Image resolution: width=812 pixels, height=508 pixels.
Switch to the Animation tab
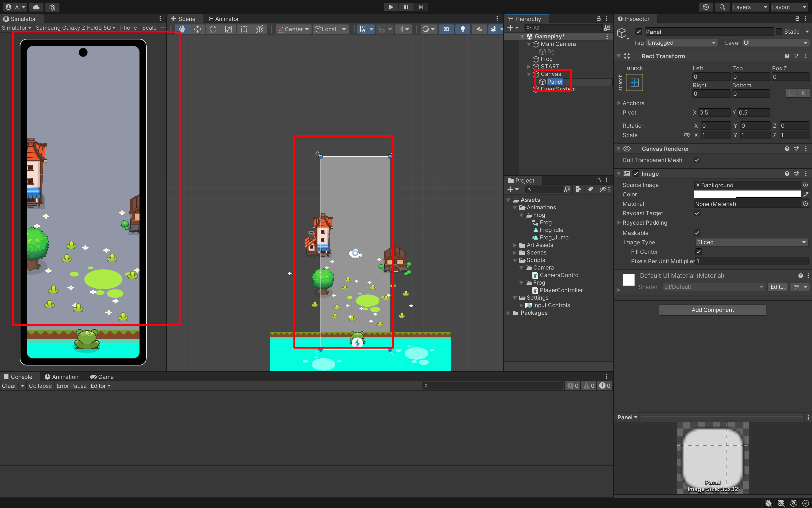[61, 377]
